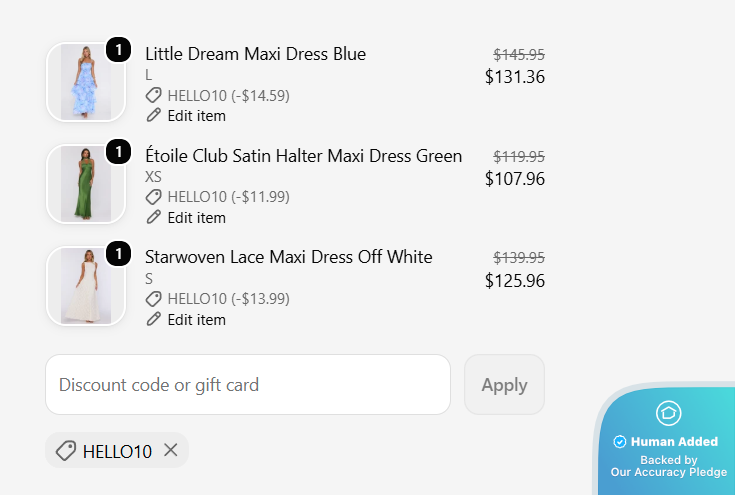Click the HELLO10 tag icon under Starwoven Lace dress
This screenshot has height=495, width=735.
[x=153, y=299]
